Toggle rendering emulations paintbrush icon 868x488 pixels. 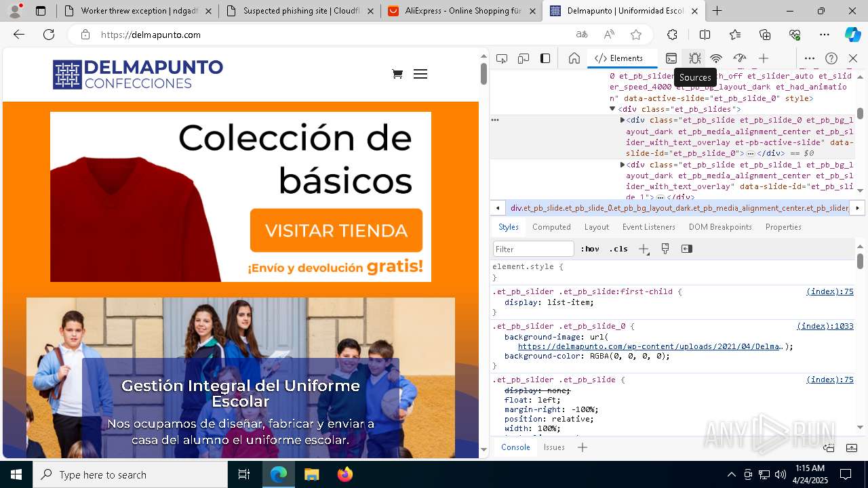pos(665,249)
